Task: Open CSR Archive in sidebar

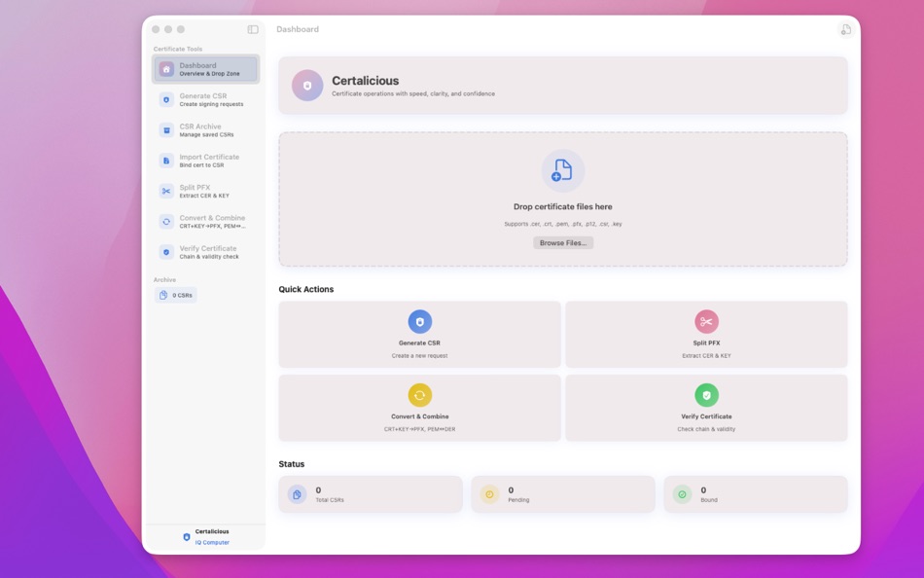Action: coord(205,130)
